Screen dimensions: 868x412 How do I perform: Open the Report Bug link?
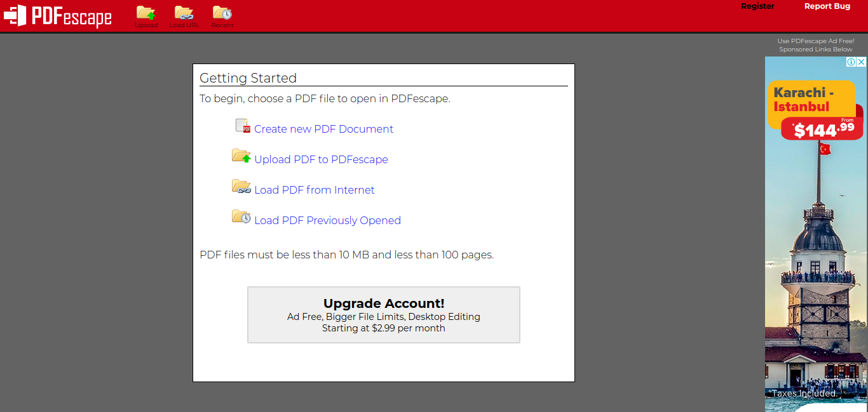point(827,6)
